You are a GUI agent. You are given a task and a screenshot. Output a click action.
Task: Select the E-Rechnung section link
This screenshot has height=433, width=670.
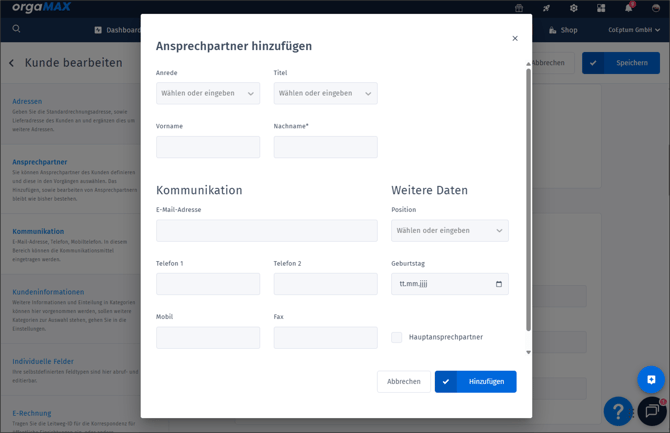point(32,413)
